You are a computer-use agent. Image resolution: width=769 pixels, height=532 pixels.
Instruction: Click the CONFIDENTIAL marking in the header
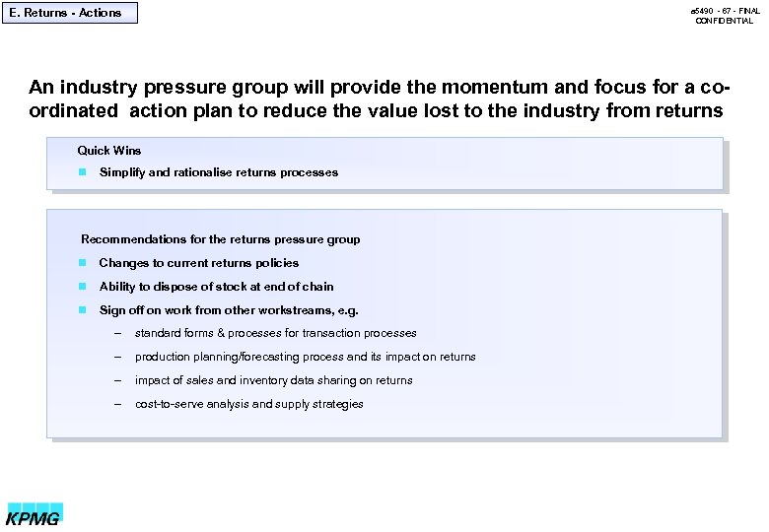click(725, 21)
